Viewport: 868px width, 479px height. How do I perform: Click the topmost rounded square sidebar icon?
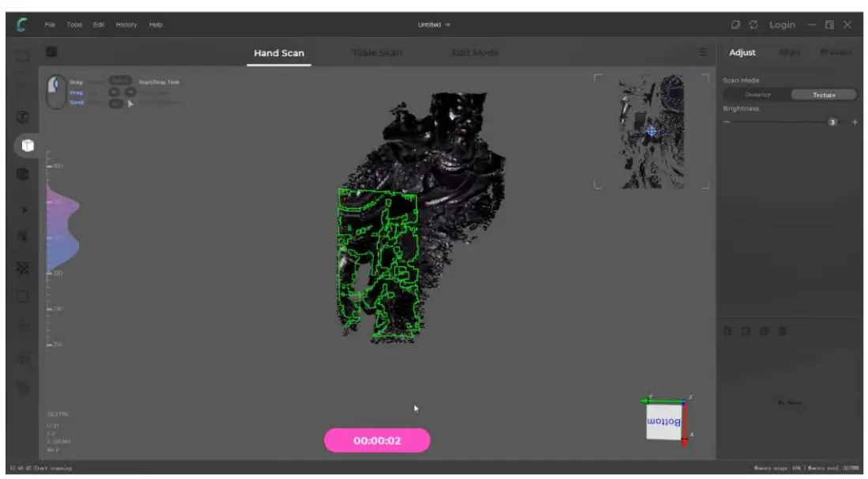click(23, 56)
